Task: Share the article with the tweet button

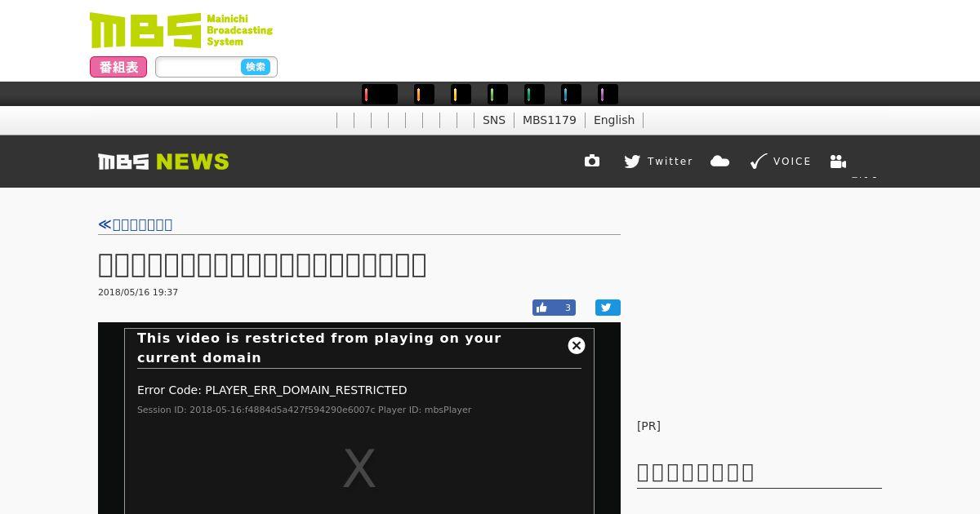Action: [x=608, y=308]
